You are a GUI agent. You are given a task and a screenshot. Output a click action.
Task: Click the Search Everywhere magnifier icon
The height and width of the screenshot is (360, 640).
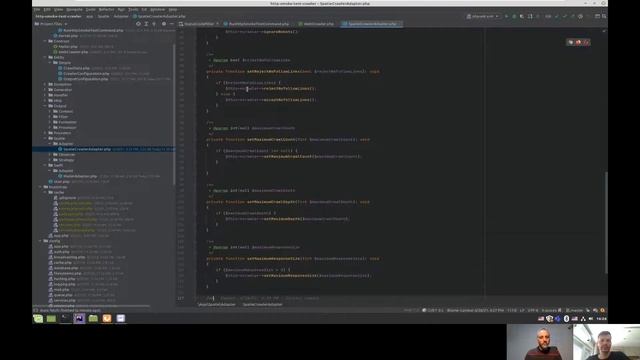(x=604, y=16)
